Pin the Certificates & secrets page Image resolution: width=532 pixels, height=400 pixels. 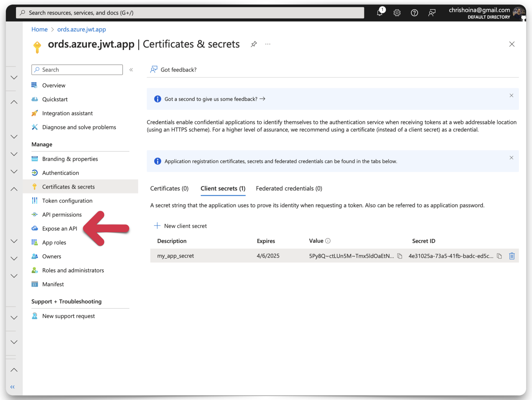tap(254, 44)
